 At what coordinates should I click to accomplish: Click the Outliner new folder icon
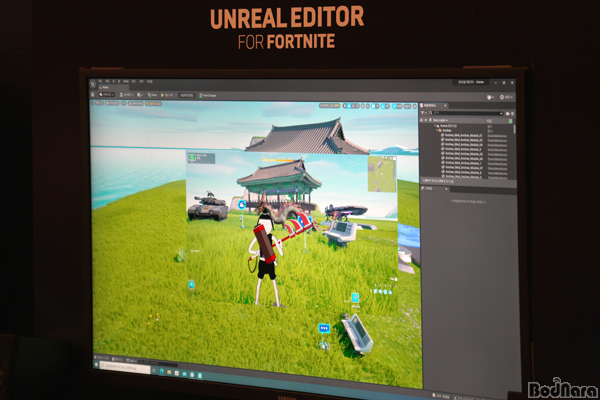click(x=507, y=114)
